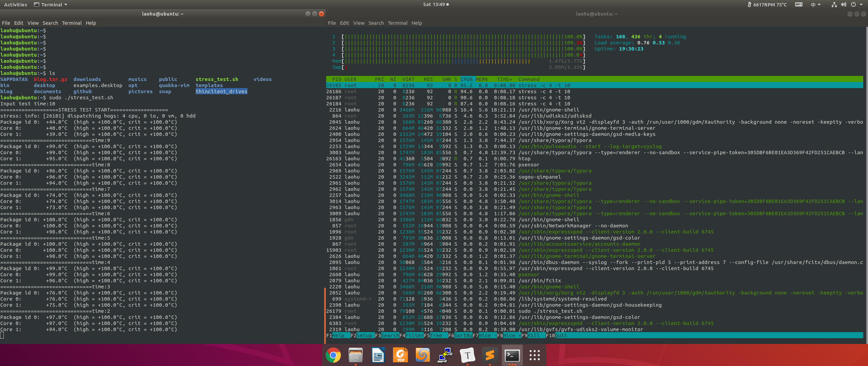The height and width of the screenshot is (366, 868).
Task: Click the psensor thermometer tray indicator
Action: tap(767, 4)
